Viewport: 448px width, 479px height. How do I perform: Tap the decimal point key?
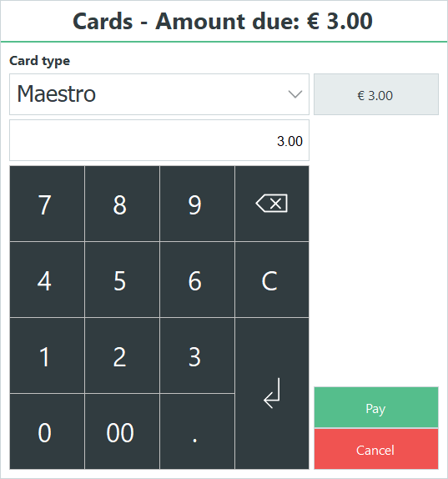pos(197,431)
